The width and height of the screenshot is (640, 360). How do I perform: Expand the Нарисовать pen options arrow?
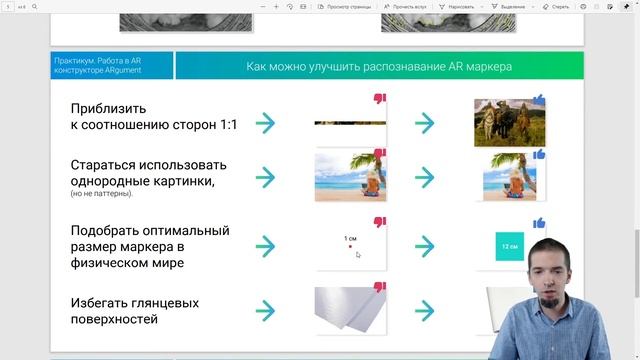coord(482,7)
